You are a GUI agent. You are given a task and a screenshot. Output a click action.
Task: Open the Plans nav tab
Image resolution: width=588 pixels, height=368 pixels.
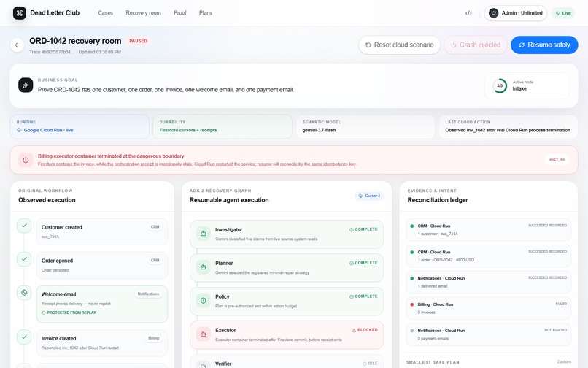tap(206, 12)
